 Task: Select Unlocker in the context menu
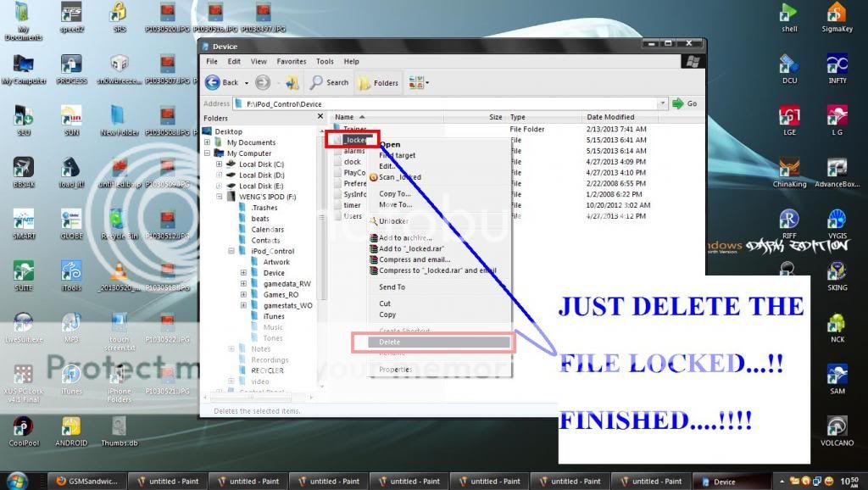tap(392, 221)
